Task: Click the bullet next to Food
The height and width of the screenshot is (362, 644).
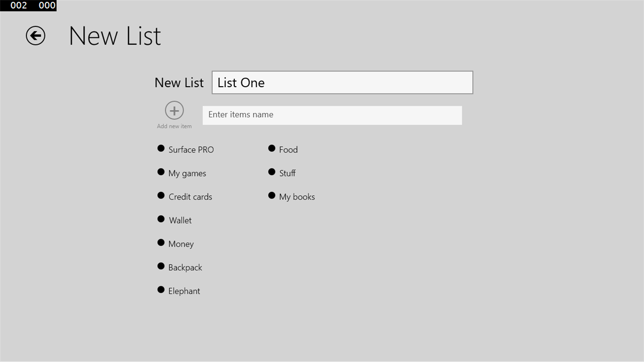Action: point(271,148)
